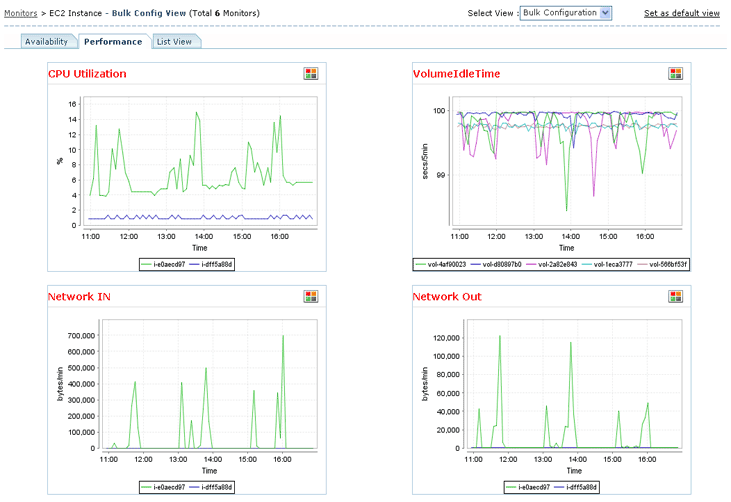Viewport: 731px width, 502px height.
Task: Click the 700,000 axis label in Network IN
Action: coord(81,336)
